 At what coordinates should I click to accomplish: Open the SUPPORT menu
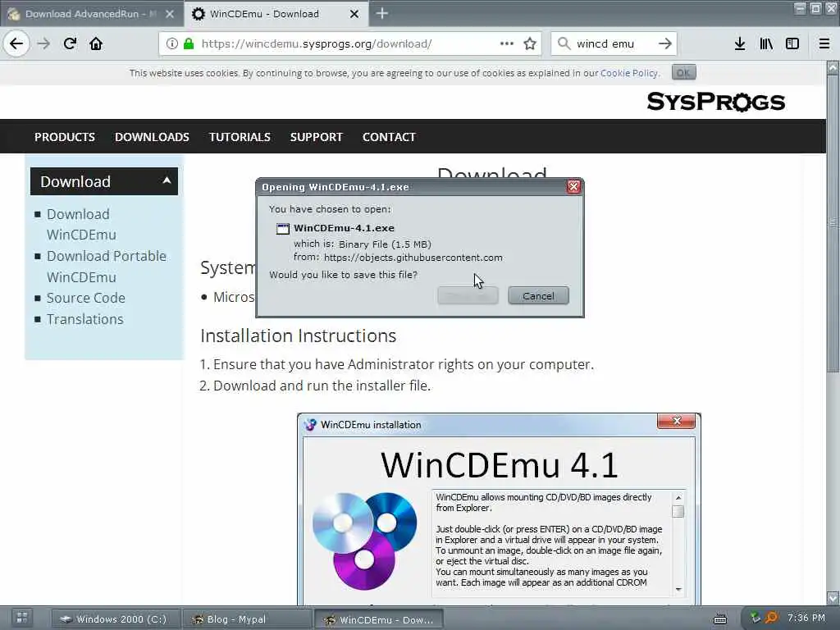click(x=316, y=137)
